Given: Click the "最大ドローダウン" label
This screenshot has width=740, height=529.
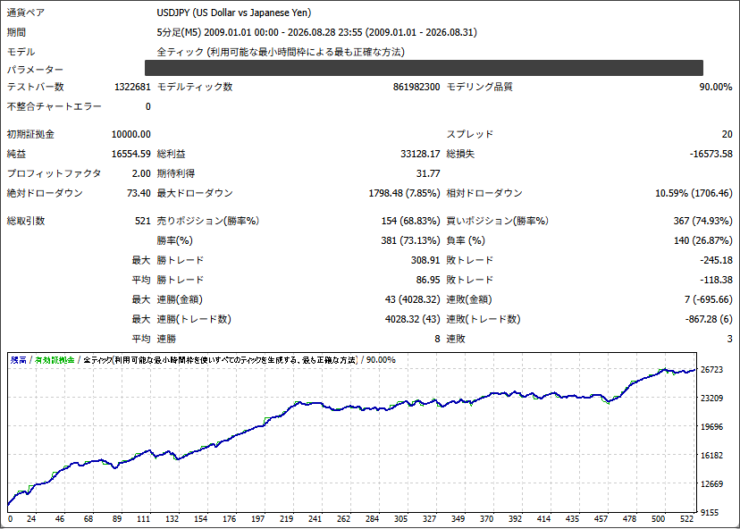Looking at the screenshot, I should click(x=194, y=193).
